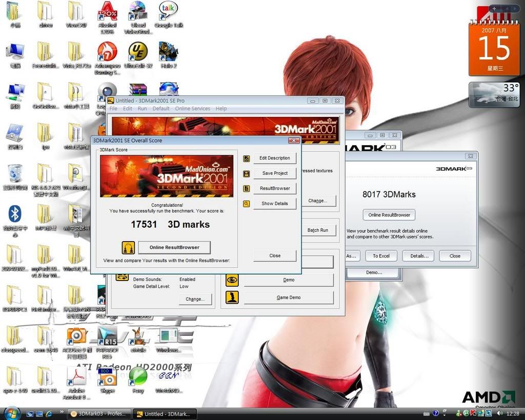Switch to 3DMark03 taskbar button
Image resolution: width=525 pixels, height=420 pixels.
point(99,414)
